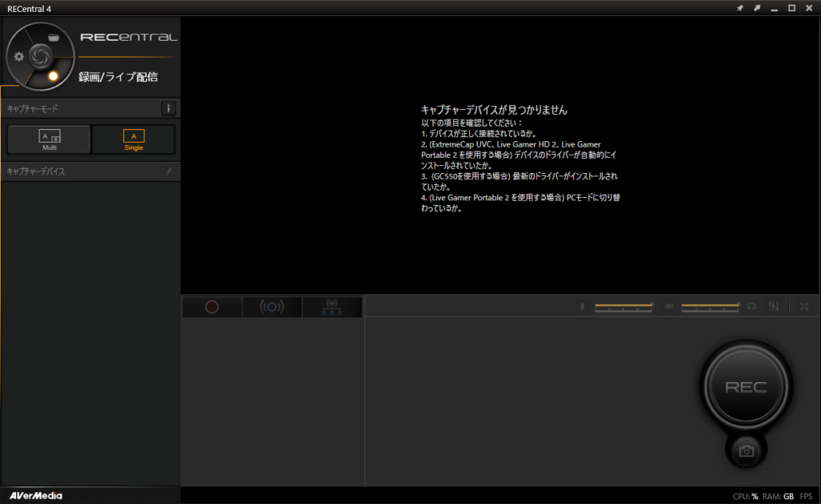Click the RAM usage readout
This screenshot has width=821, height=504.
778,496
